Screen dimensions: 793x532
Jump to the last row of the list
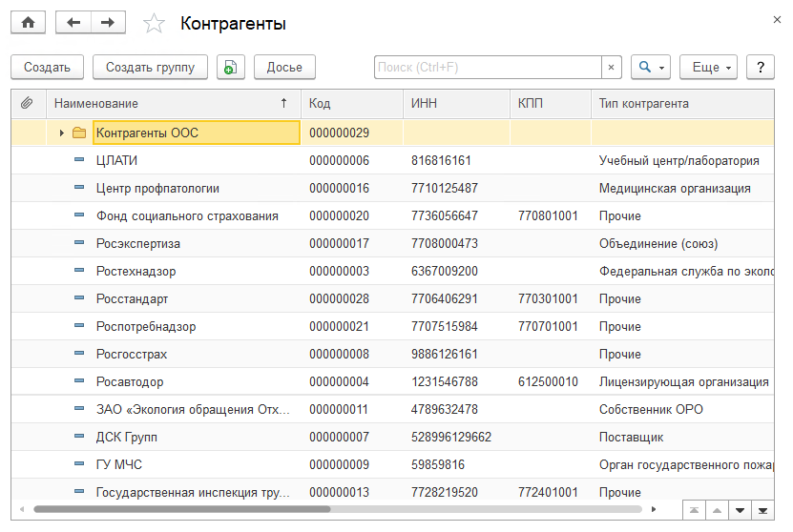pos(762,510)
